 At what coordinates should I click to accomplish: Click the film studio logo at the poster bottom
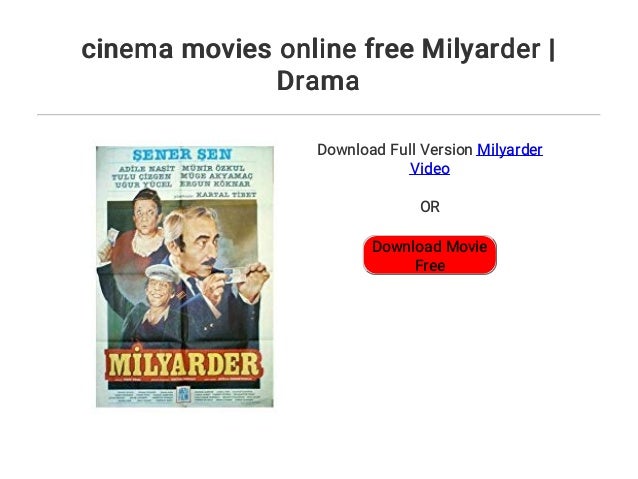pos(183,395)
